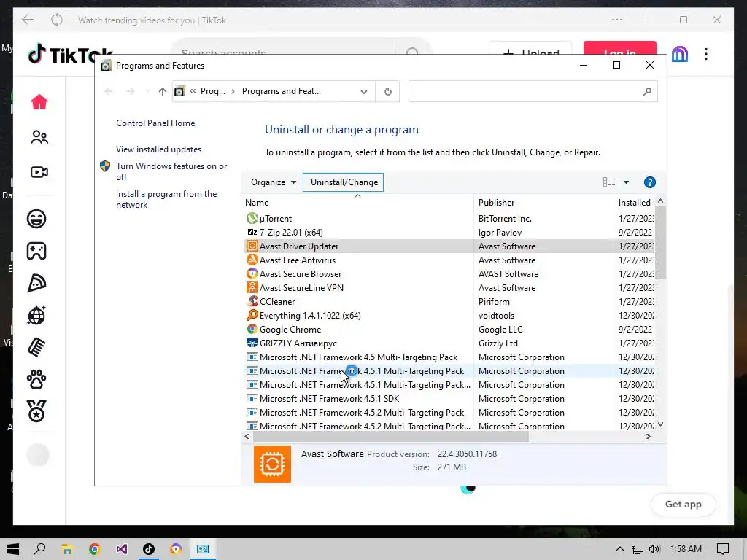747x560 pixels.
Task: Open TikTok For You home icon
Action: [39, 102]
